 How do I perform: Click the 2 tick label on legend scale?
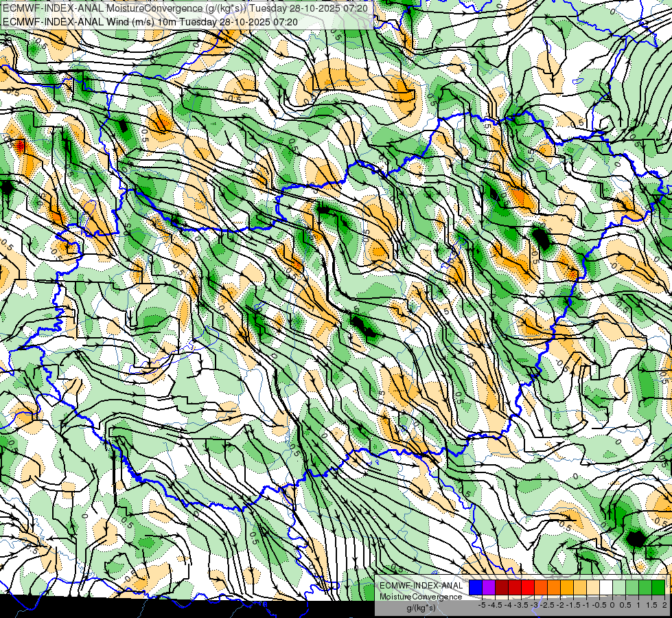pyautogui.click(x=664, y=605)
